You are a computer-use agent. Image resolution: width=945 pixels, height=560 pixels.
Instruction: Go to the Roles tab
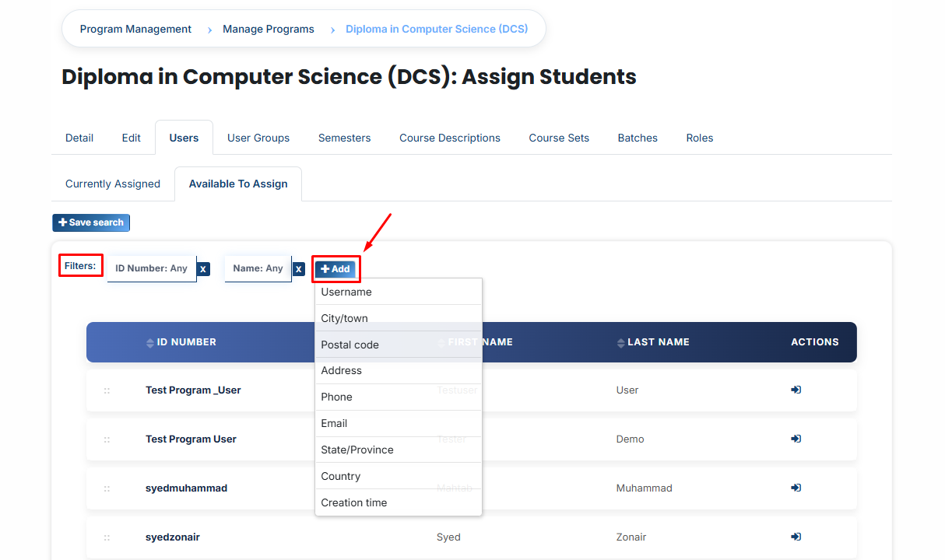click(700, 138)
